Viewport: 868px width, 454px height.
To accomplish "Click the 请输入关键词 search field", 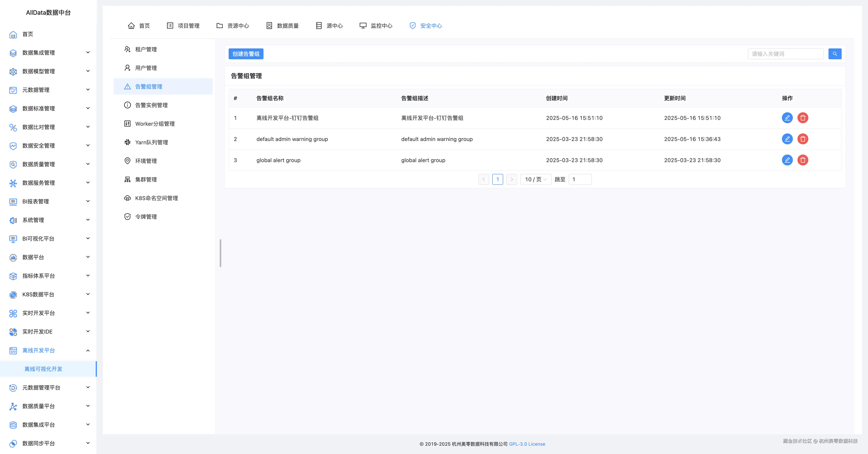I will (785, 54).
